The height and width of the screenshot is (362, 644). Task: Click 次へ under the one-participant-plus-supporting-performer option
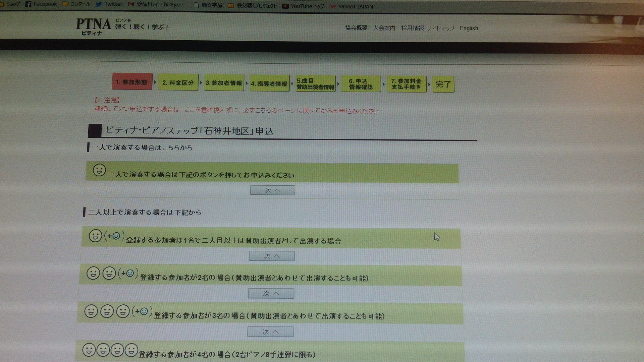pos(271,256)
